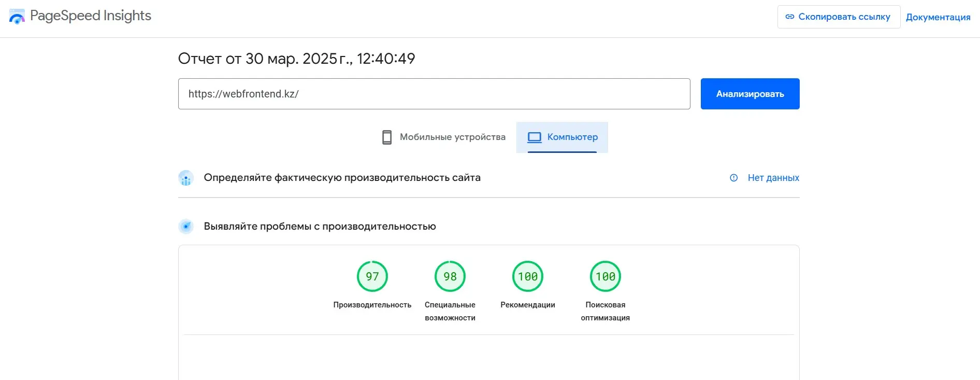Open the Нет данных link

coord(773,178)
